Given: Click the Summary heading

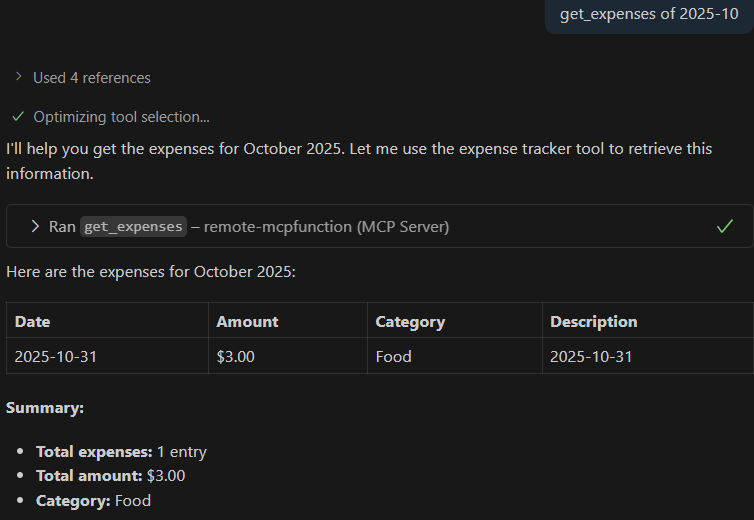Looking at the screenshot, I should pos(44,408).
